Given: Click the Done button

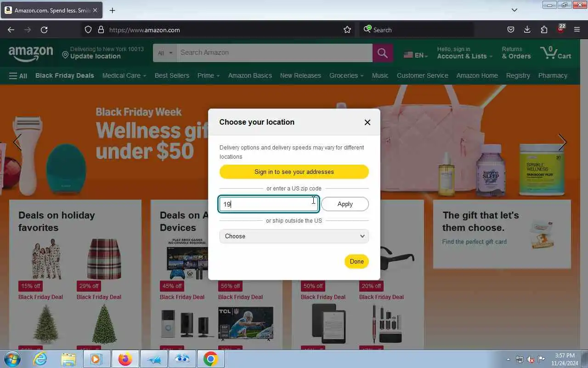Looking at the screenshot, I should 356,261.
